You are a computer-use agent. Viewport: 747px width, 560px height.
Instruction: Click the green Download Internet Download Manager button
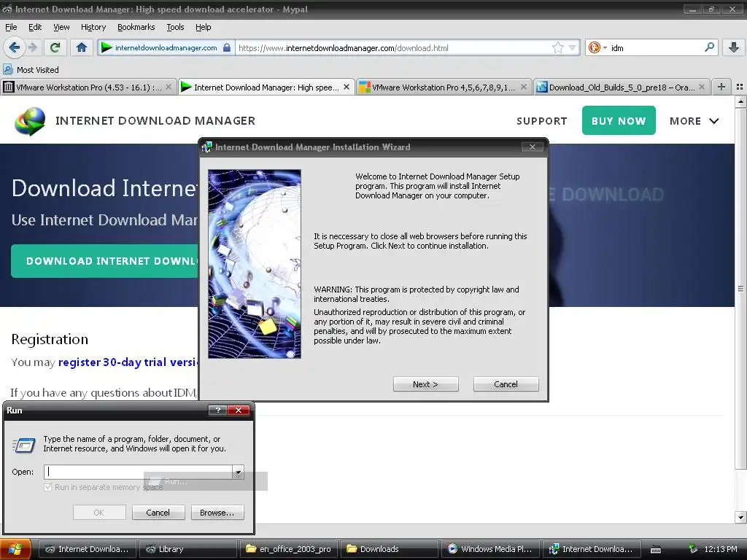coord(105,260)
